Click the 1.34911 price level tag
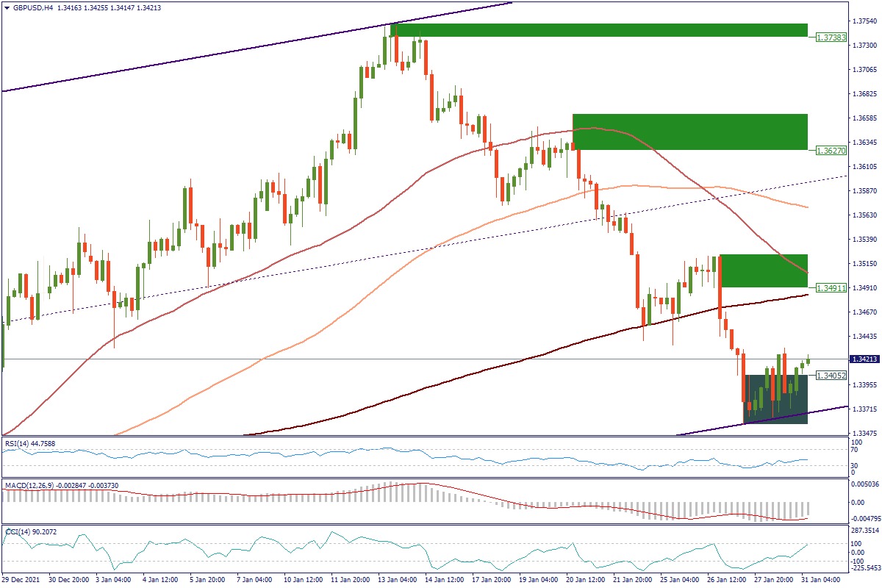 coord(830,287)
